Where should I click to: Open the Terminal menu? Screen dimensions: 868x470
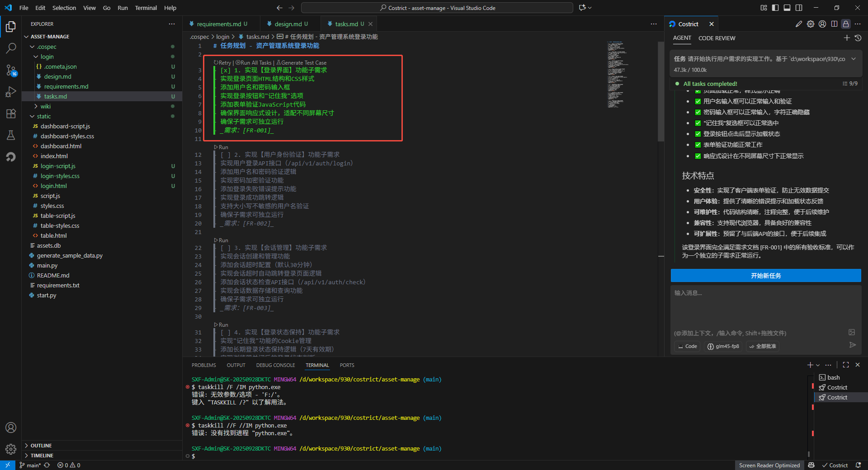tap(146, 8)
